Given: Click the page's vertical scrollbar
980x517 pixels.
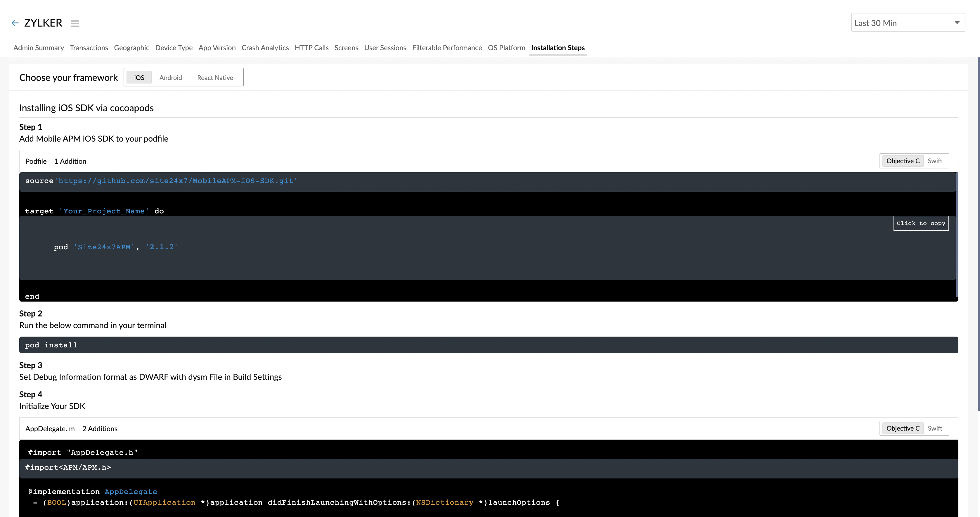Looking at the screenshot, I should [x=978, y=234].
